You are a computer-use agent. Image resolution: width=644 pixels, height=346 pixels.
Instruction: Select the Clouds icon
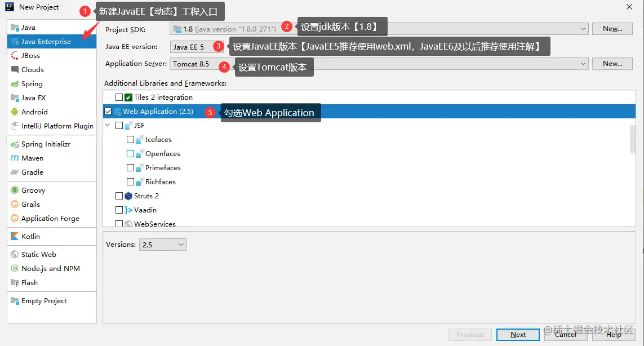point(15,69)
